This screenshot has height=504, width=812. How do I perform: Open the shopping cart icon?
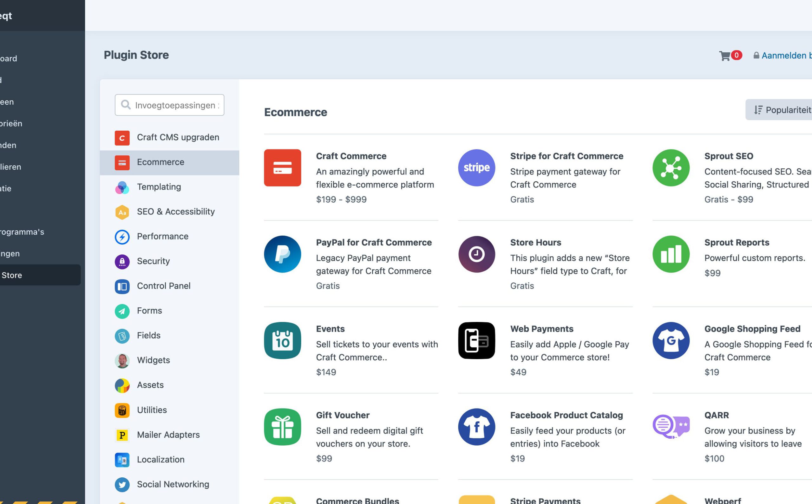[x=724, y=56]
